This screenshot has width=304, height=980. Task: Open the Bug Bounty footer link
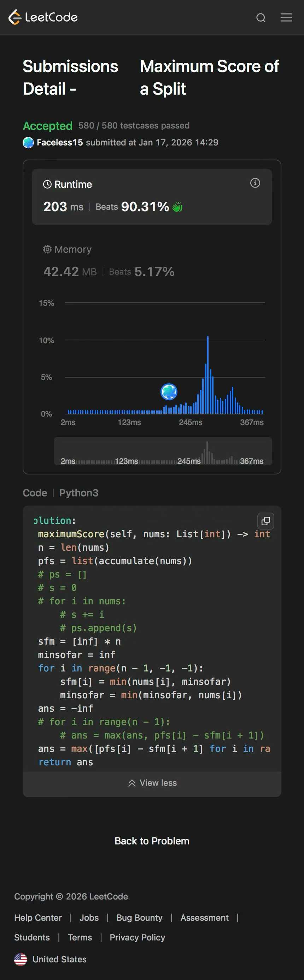(x=139, y=918)
